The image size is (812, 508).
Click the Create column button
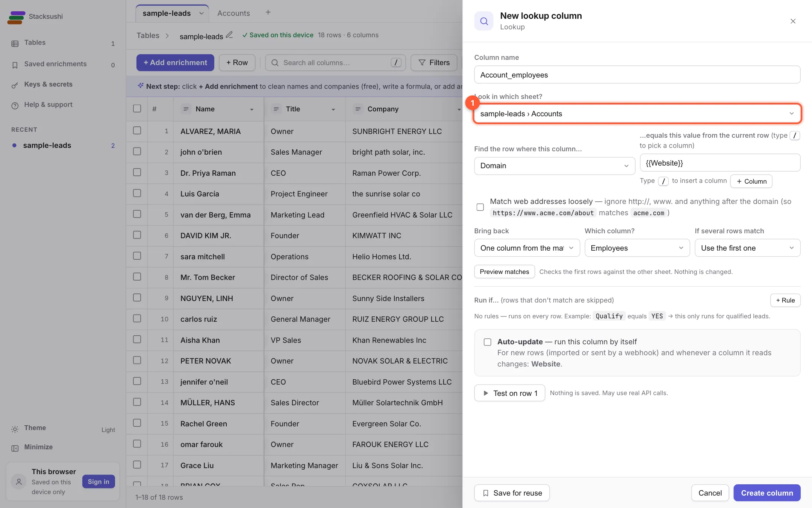(767, 493)
